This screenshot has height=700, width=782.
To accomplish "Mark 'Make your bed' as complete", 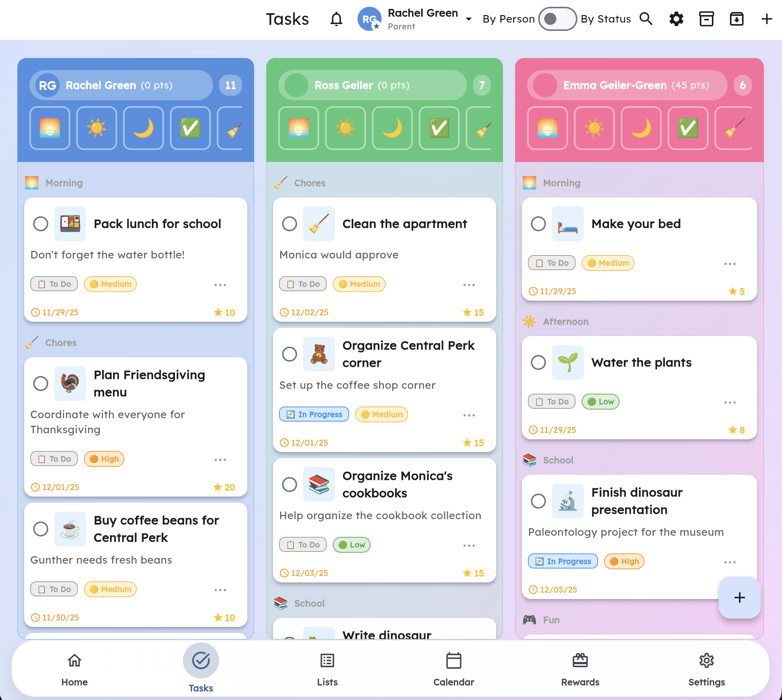I will tap(538, 223).
